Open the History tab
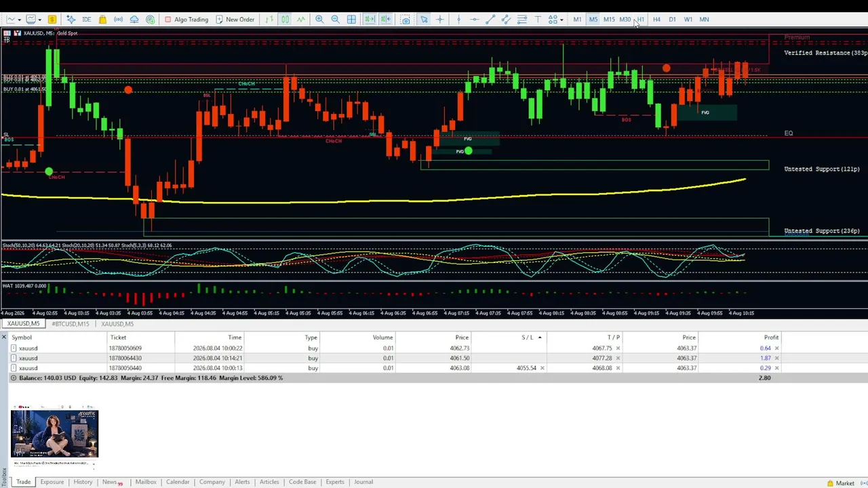 pyautogui.click(x=83, y=482)
